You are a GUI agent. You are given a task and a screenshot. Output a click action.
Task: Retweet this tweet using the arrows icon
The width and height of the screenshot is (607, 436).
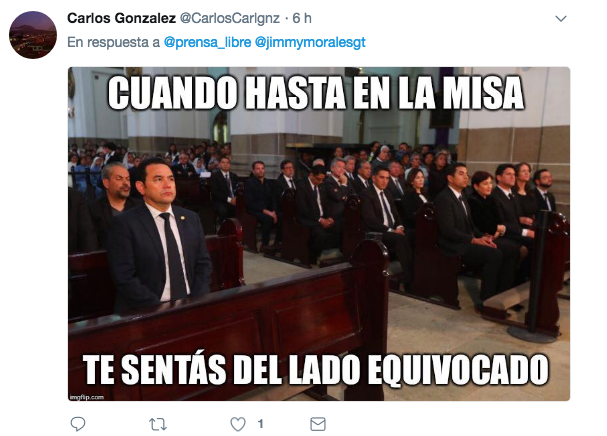tap(158, 424)
